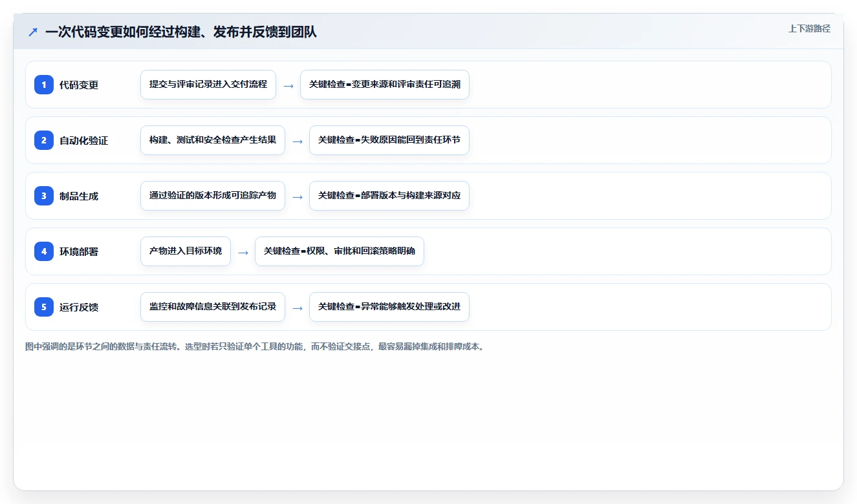Click the 环境部署 step label
The width and height of the screenshot is (857, 504).
79,251
